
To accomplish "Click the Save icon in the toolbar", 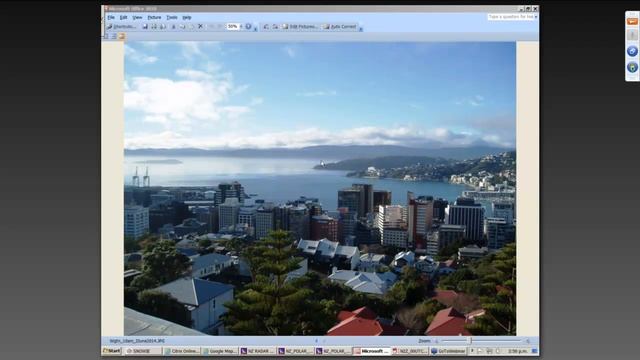I will 145,27.
